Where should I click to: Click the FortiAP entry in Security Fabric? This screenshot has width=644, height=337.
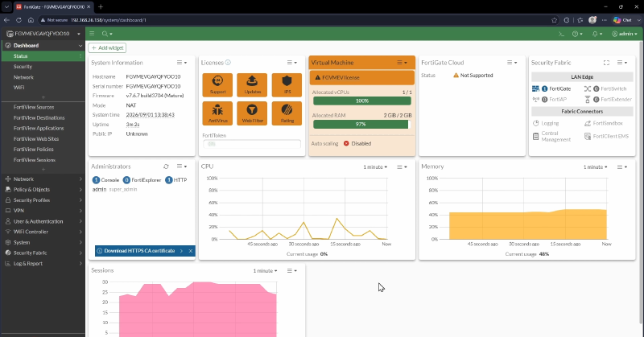(550, 100)
